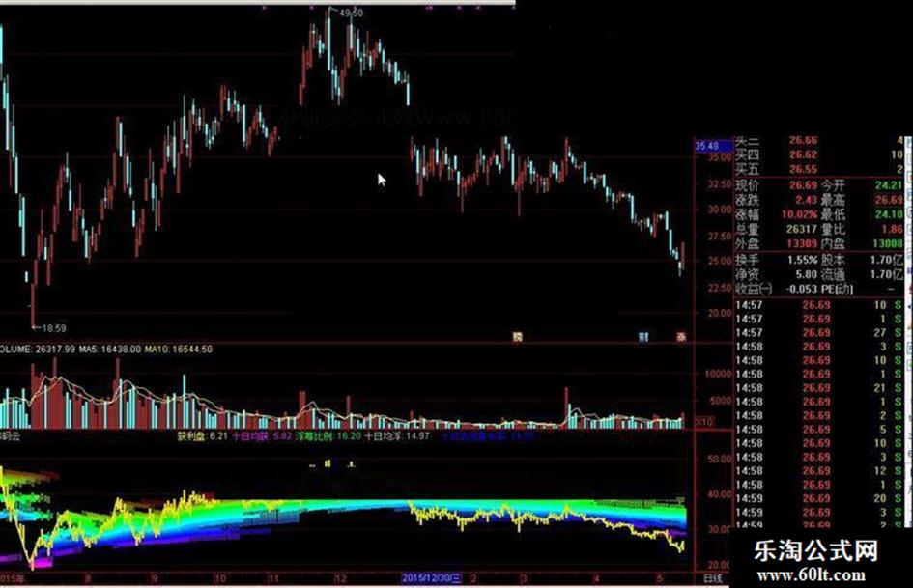Click the 涨跌 value 2.43
Image resolution: width=913 pixels, height=588 pixels.
(x=807, y=200)
